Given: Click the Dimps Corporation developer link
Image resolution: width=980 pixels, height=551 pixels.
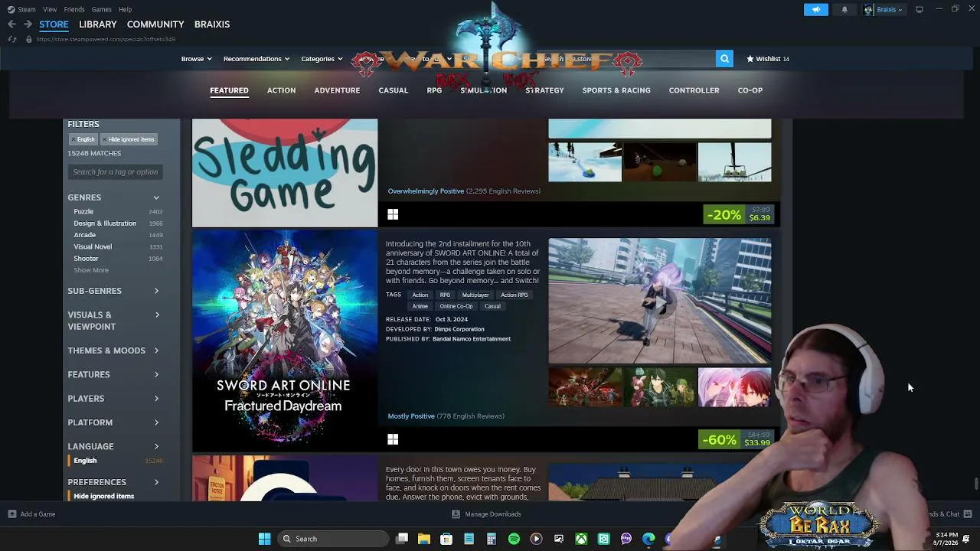Looking at the screenshot, I should 459,329.
